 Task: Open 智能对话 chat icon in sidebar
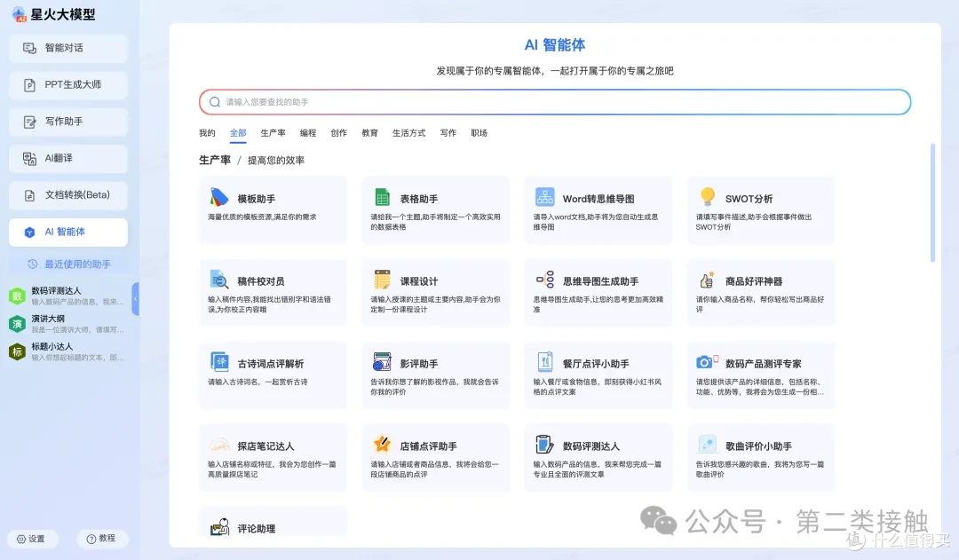click(29, 48)
